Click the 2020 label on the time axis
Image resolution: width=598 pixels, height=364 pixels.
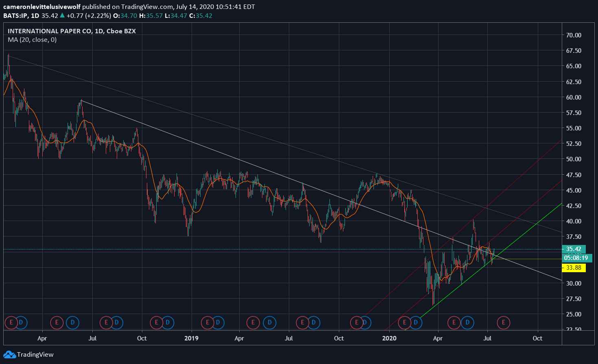(x=389, y=338)
